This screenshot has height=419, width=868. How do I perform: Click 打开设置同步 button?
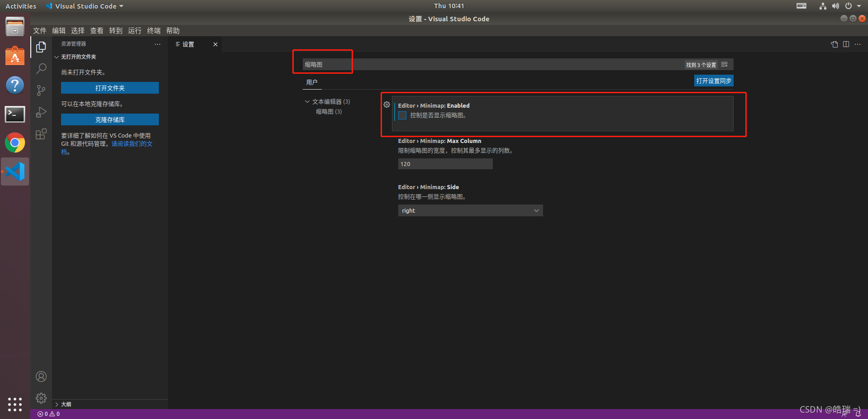pyautogui.click(x=714, y=81)
